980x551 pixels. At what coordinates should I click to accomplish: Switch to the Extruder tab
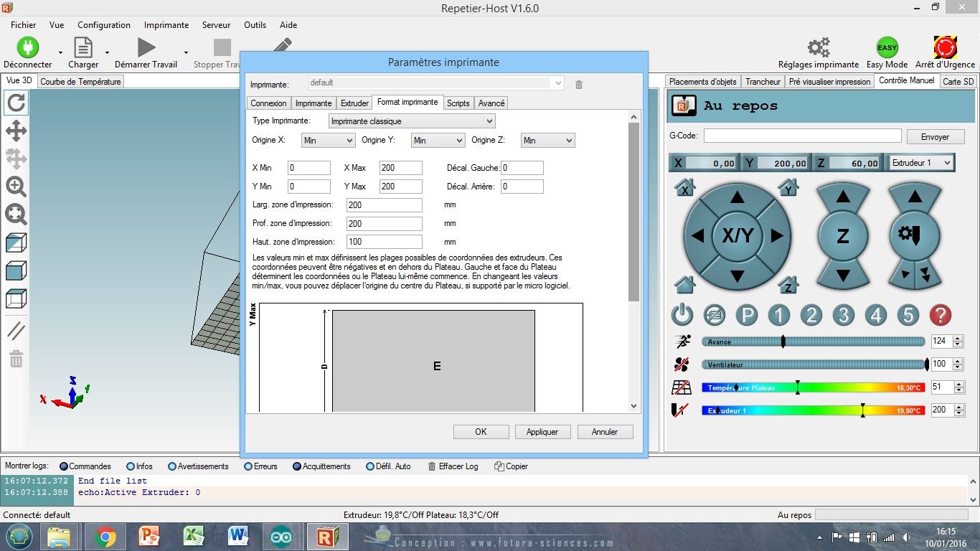click(x=354, y=103)
